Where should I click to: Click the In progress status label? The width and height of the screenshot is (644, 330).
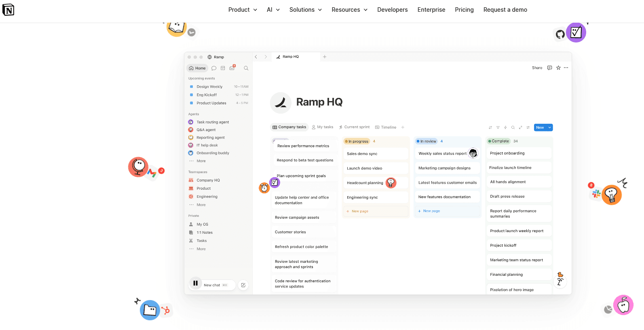coord(357,142)
